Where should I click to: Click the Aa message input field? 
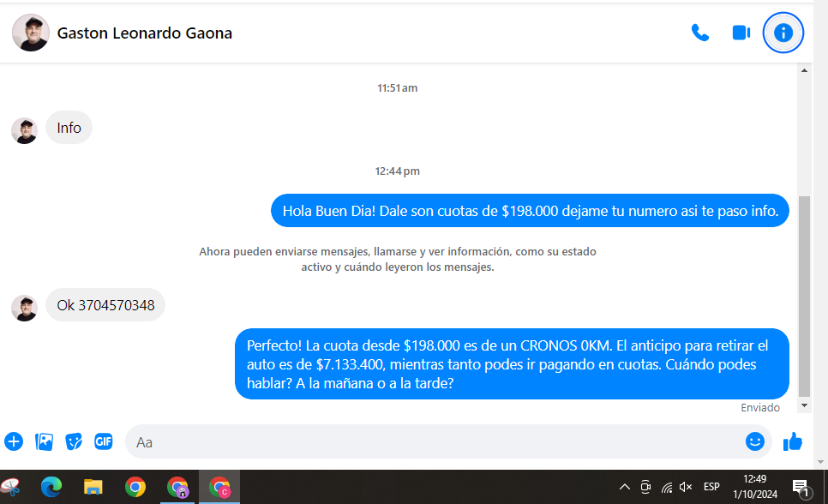pos(429,442)
